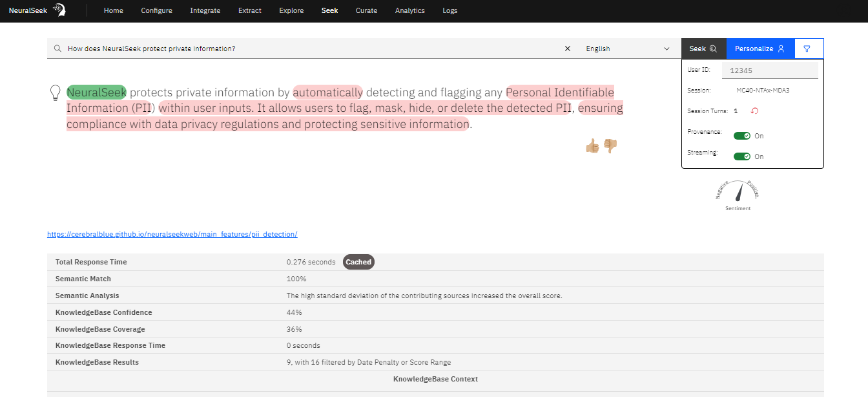
Task: Click the green highlighted NeuralSeek word
Action: (97, 92)
